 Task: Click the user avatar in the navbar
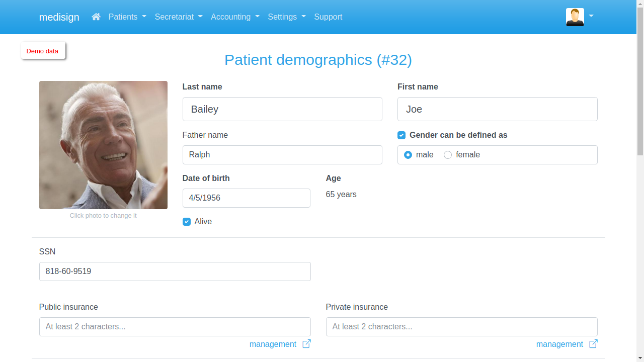[575, 17]
